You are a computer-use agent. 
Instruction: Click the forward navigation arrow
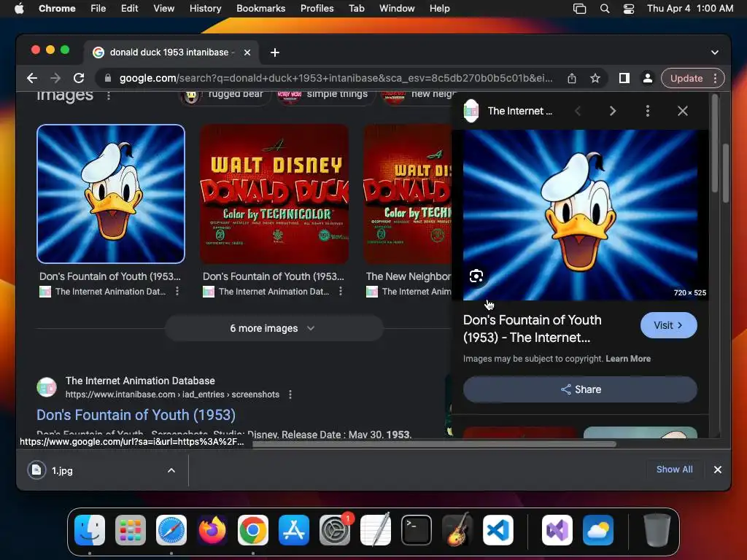pos(55,78)
